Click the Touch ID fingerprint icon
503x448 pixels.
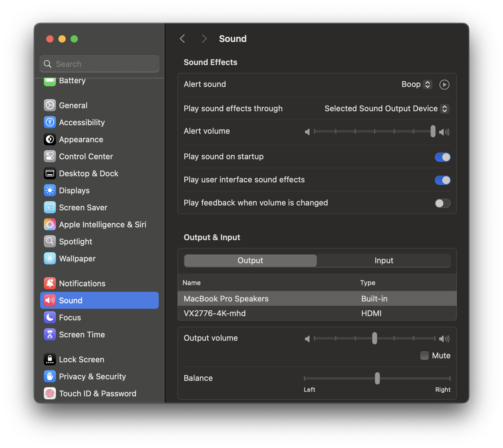click(x=50, y=393)
